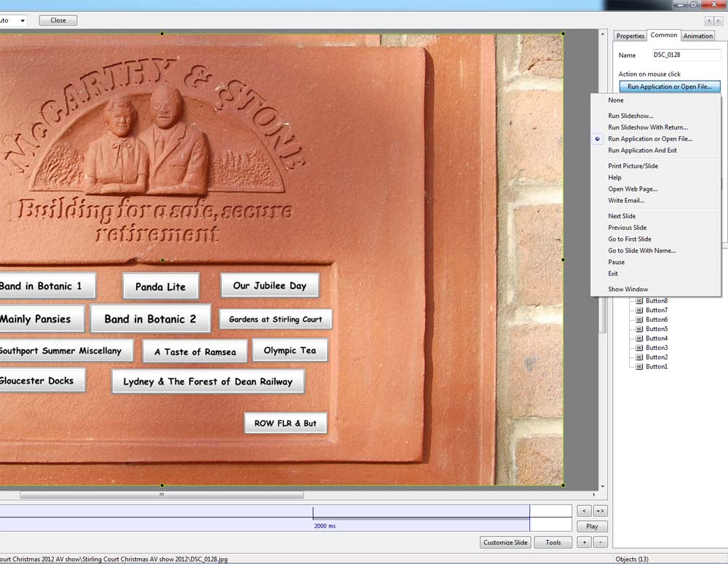Viewport: 728px width, 564px height.
Task: Select Button8 in the objects list
Action: 657,301
